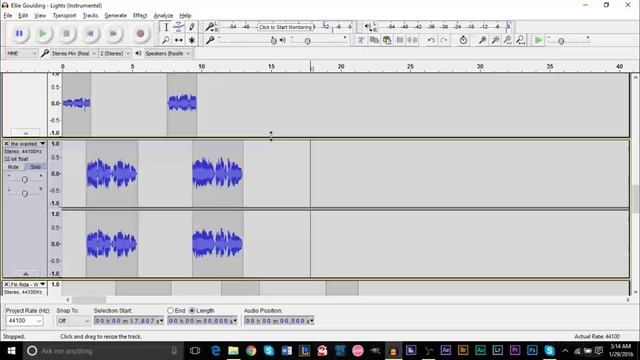Open the Transport menu
640x360 pixels.
tap(64, 16)
